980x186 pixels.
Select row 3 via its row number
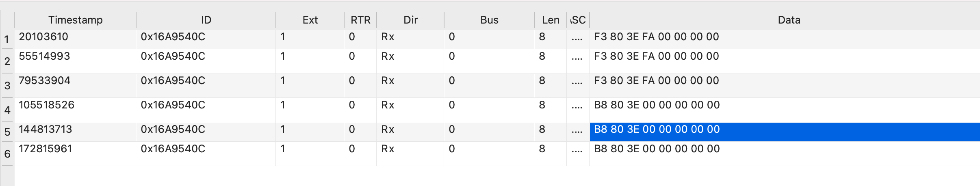(7, 86)
